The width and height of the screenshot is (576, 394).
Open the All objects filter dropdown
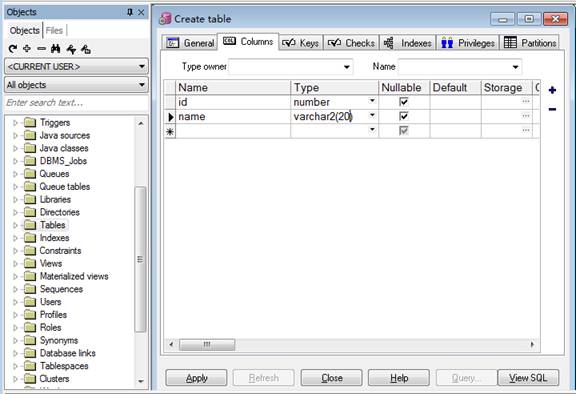[142, 85]
